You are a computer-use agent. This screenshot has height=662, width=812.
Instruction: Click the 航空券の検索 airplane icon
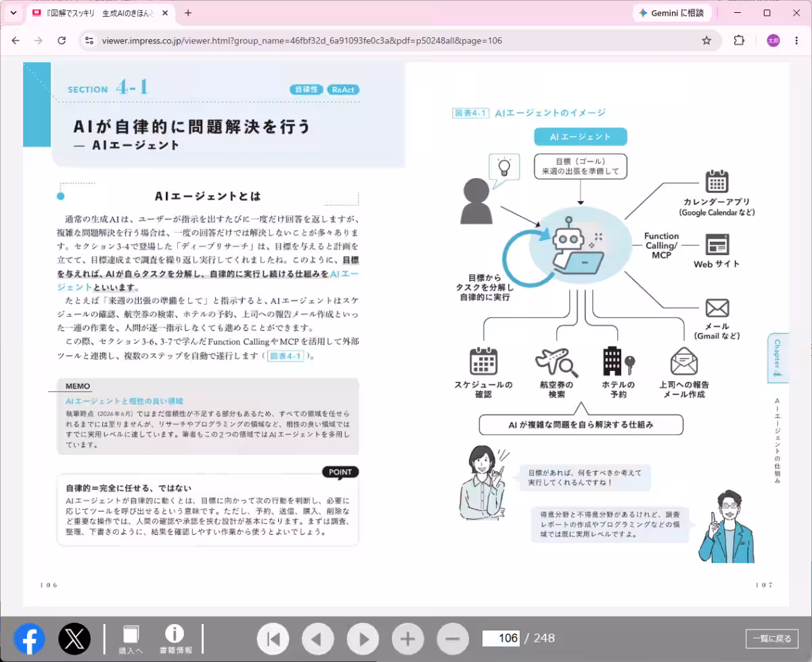pos(556,362)
